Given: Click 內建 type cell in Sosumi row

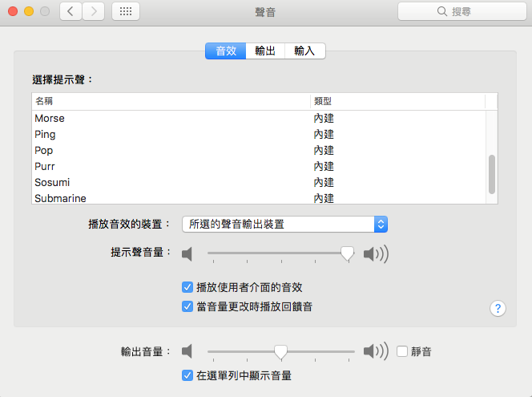Looking at the screenshot, I should [x=324, y=182].
